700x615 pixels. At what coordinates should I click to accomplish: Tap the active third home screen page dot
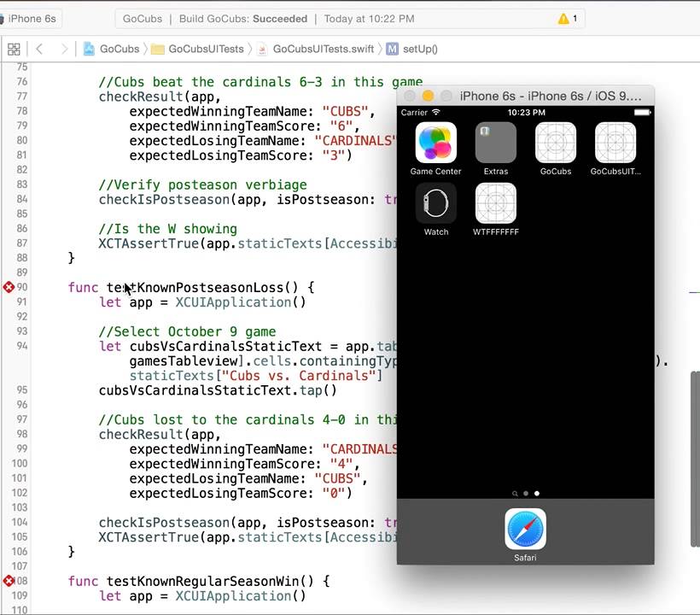537,494
